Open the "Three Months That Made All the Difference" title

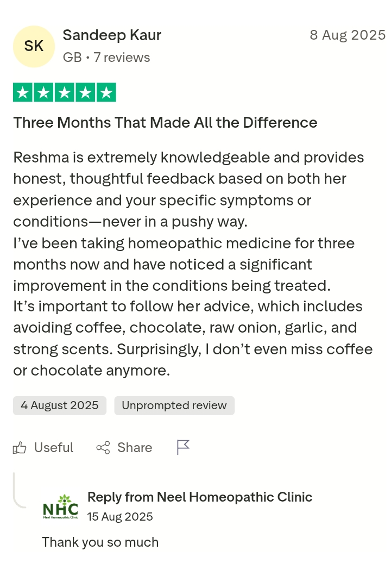(165, 123)
